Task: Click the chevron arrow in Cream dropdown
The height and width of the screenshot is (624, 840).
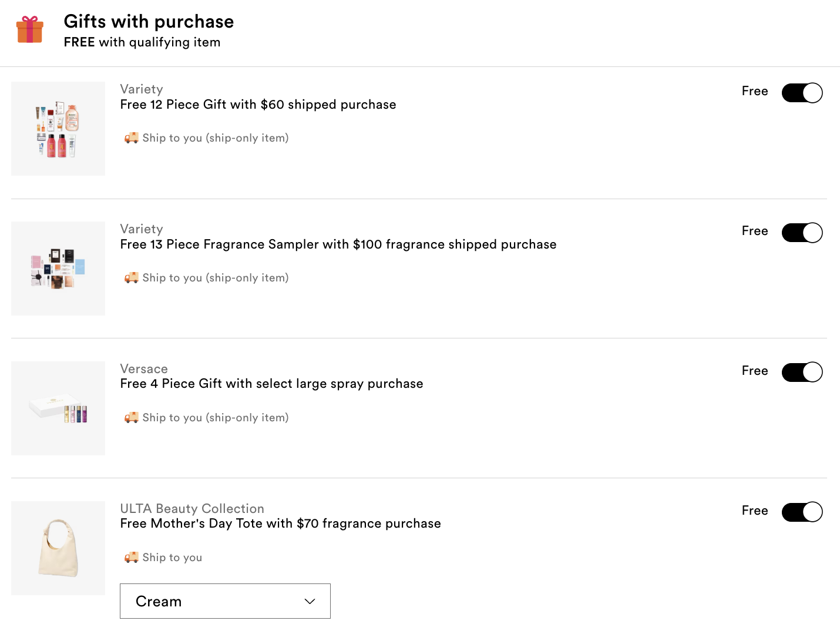Action: (x=310, y=601)
